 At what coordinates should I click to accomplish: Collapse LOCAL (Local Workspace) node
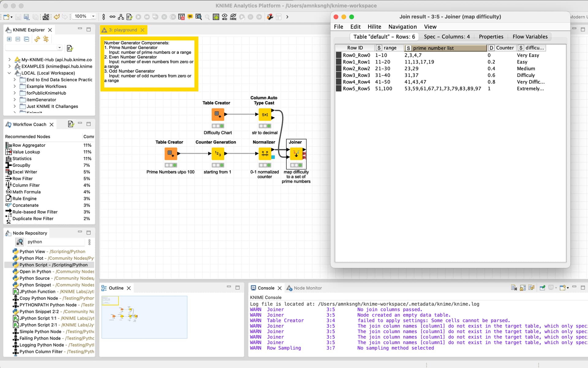[x=9, y=73]
